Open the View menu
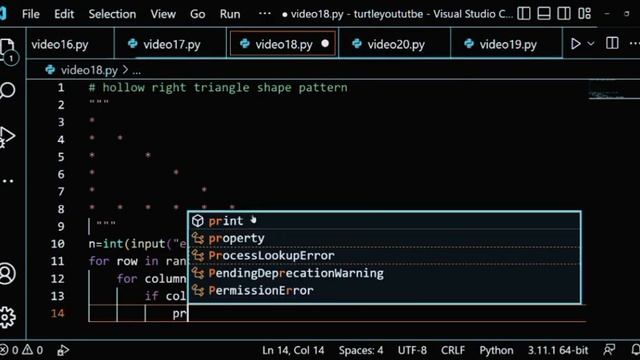 [x=163, y=14]
